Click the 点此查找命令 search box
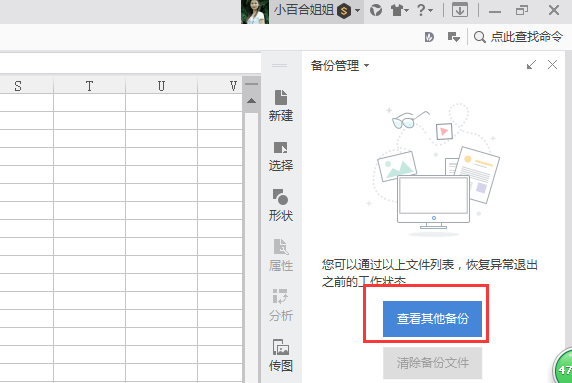This screenshot has height=383, width=572. point(526,37)
